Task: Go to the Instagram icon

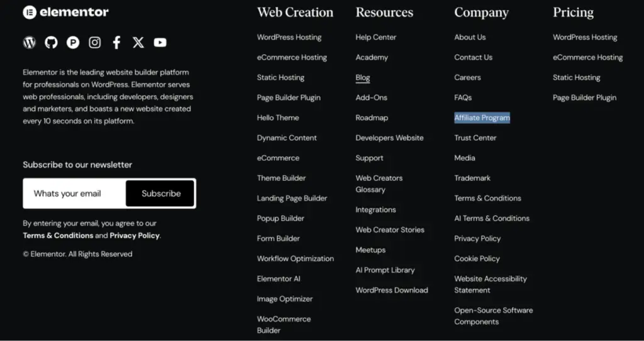Action: tap(95, 43)
